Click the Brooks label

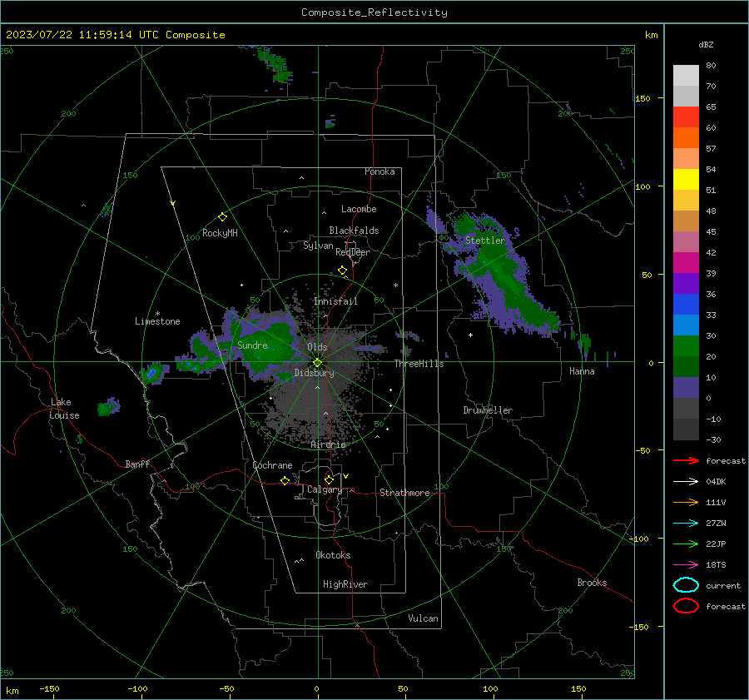[592, 583]
